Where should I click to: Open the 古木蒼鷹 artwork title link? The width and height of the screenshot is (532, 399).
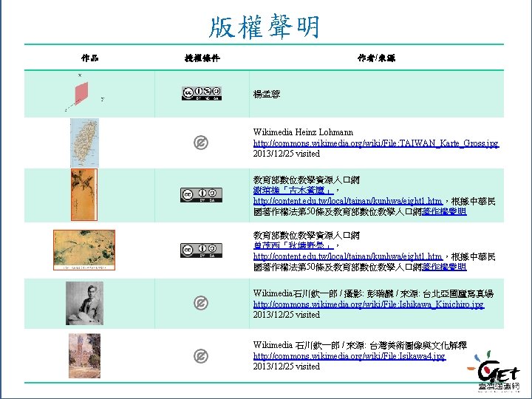click(x=293, y=191)
